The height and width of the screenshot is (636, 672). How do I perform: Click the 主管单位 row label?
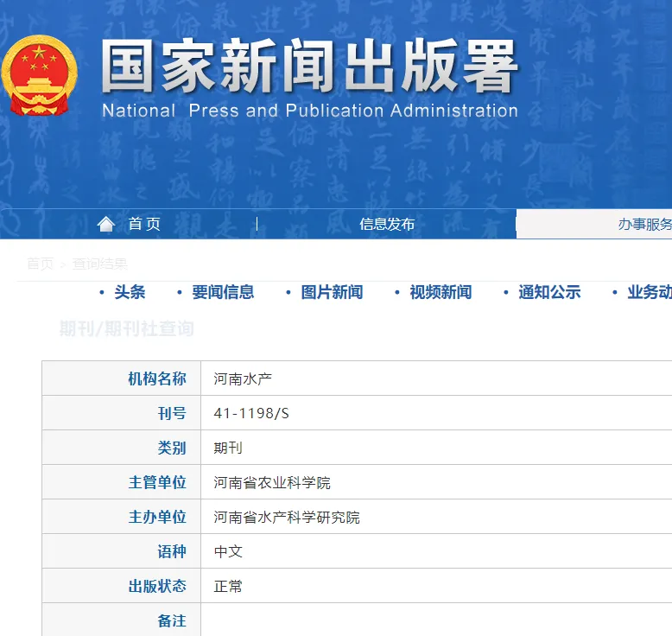pyautogui.click(x=157, y=482)
